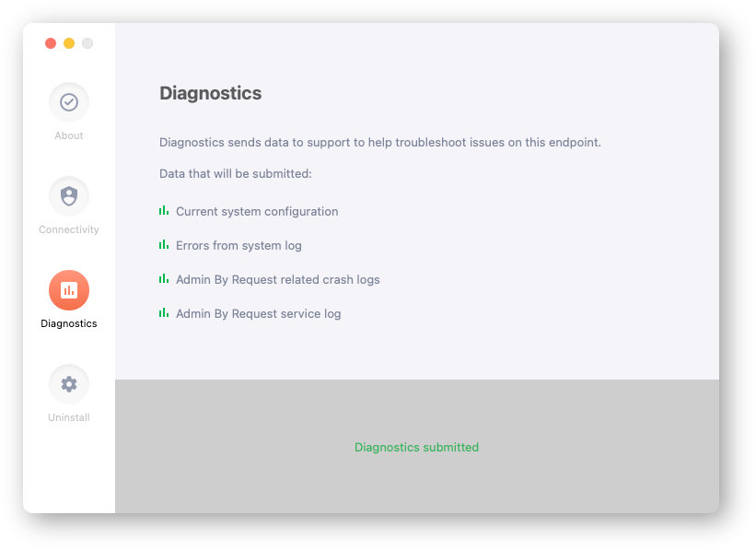Click the orange Diagnostics chart icon
Viewport: 756px width, 550px height.
pos(69,290)
